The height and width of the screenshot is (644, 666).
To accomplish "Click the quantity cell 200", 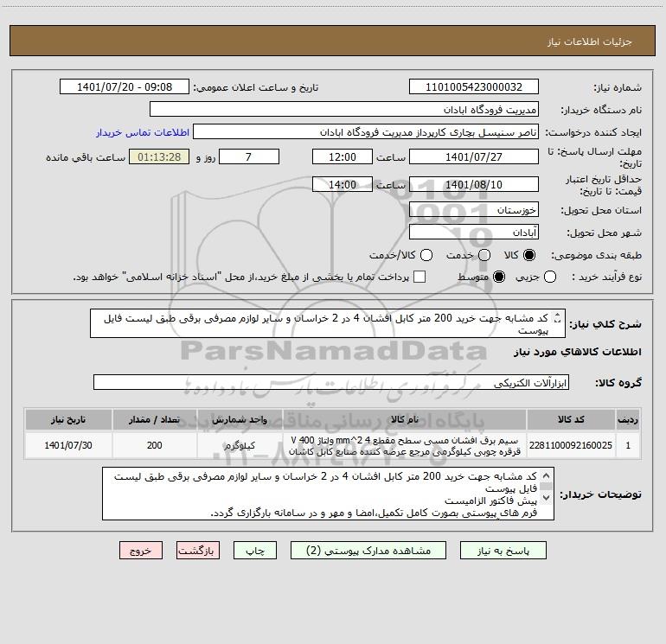I will coord(154,445).
